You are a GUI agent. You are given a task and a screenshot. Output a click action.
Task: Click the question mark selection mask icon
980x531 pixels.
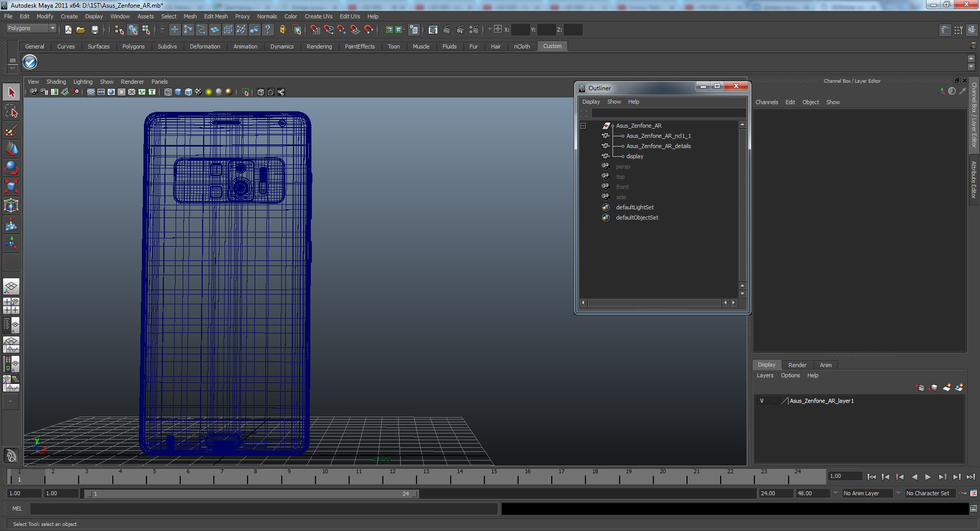tap(267, 30)
